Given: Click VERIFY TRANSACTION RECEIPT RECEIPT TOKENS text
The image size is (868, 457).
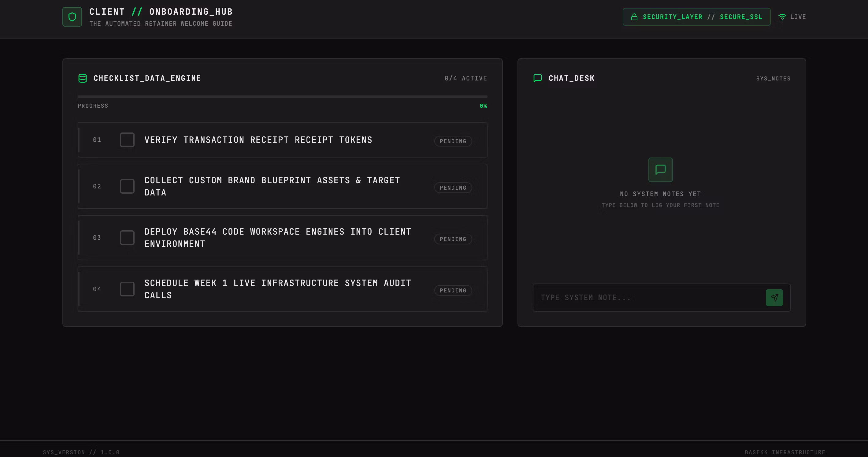Looking at the screenshot, I should [x=258, y=140].
